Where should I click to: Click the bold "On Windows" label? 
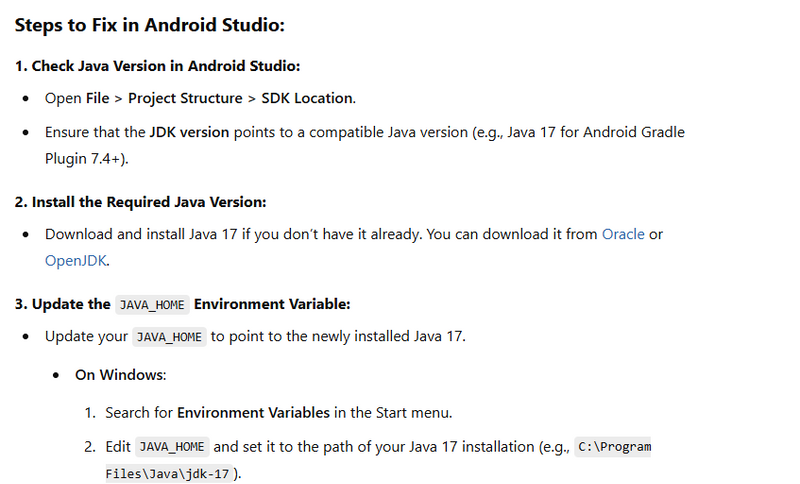(x=120, y=375)
